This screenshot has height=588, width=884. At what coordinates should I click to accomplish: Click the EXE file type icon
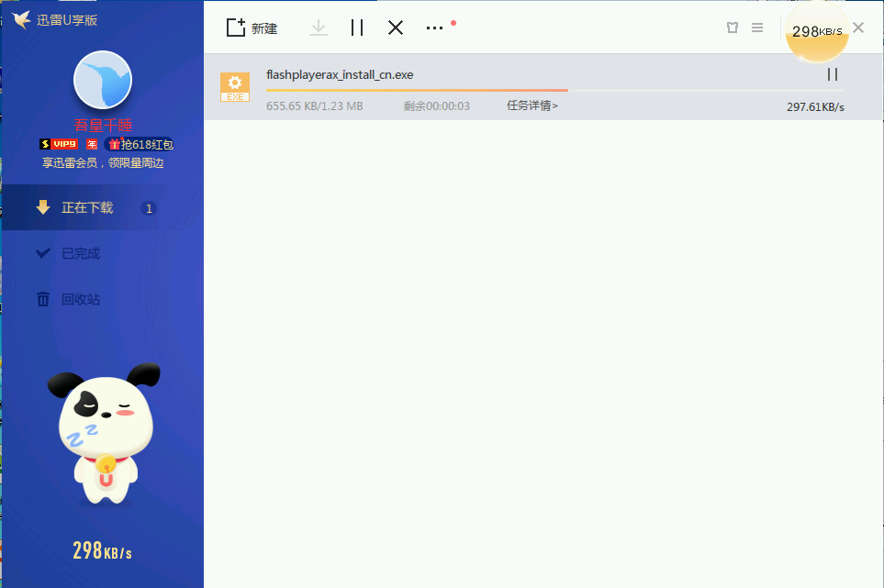(235, 86)
